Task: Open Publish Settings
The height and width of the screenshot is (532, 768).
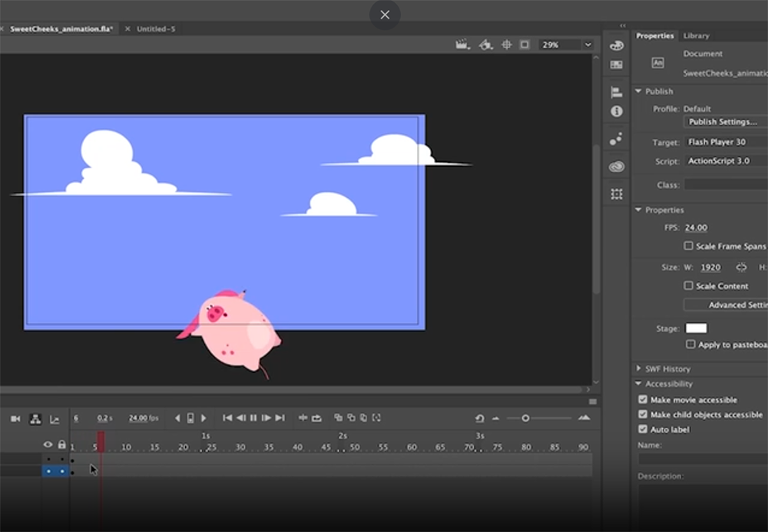Action: click(x=725, y=121)
